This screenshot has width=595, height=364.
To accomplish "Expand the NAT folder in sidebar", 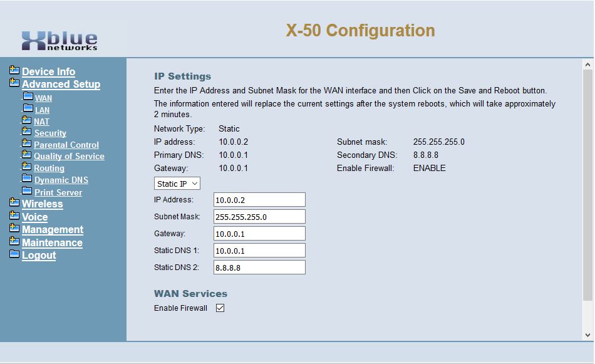I will [x=27, y=120].
